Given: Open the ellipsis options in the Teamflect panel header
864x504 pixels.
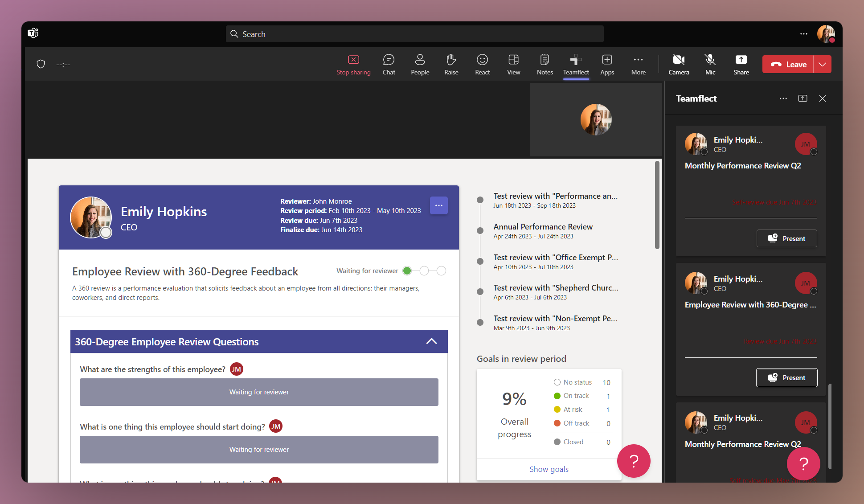Looking at the screenshot, I should click(783, 98).
